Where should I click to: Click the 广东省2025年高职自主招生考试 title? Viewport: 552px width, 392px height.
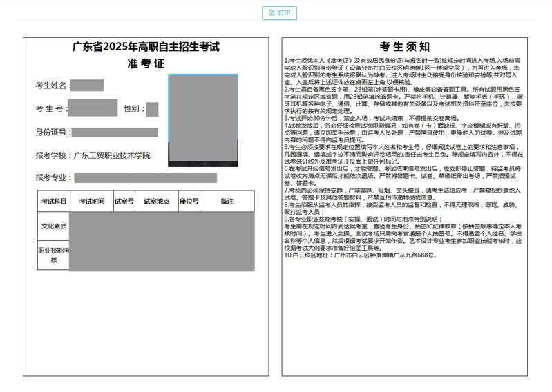146,48
